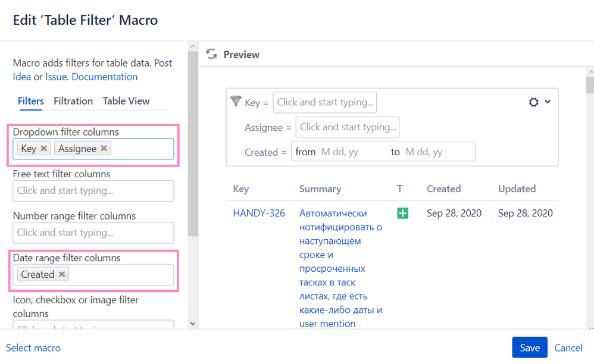594x364 pixels.
Task: Save the Table Filter macro
Action: [529, 347]
